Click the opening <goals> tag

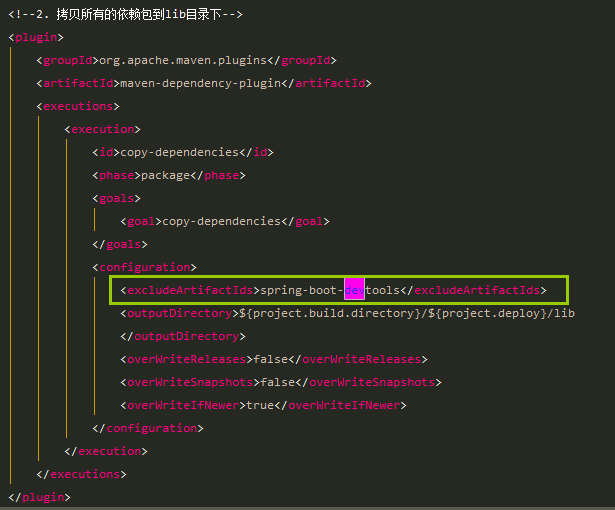(x=116, y=198)
